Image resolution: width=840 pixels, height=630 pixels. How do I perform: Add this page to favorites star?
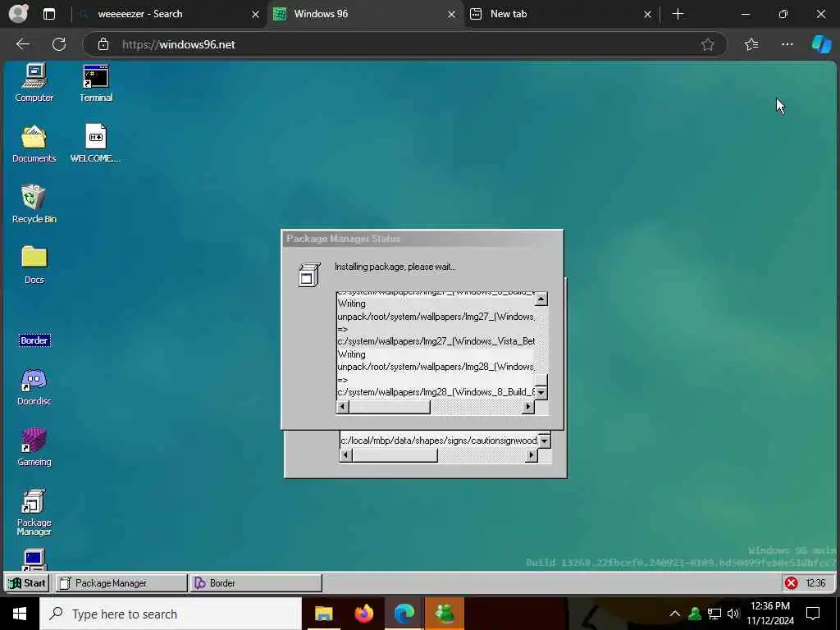[708, 44]
